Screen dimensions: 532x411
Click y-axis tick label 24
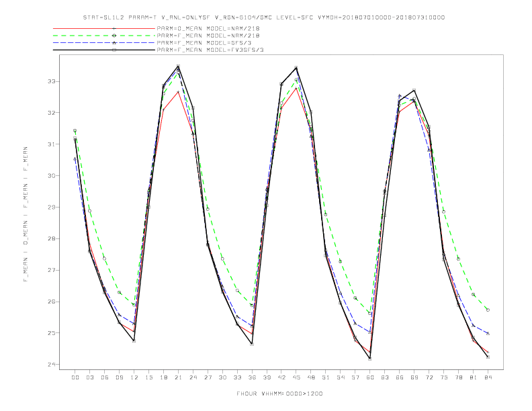(x=52, y=365)
